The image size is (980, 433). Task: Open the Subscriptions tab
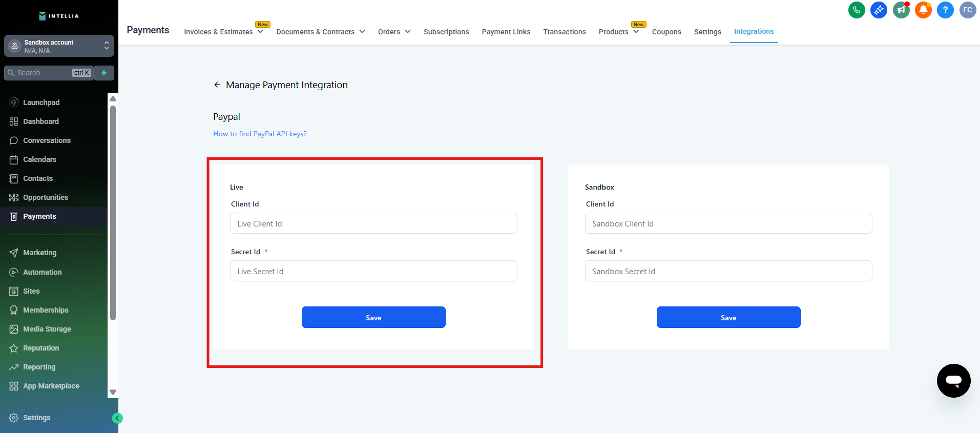pyautogui.click(x=446, y=32)
